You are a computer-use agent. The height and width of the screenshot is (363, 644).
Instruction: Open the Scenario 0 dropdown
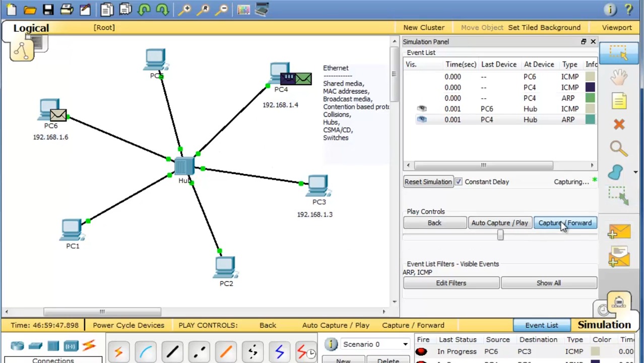[x=375, y=344]
